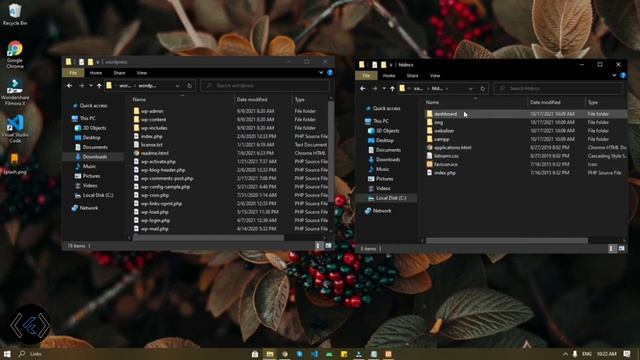Switch wordpress window to large icons view
640x360 pixels.
coord(328,246)
